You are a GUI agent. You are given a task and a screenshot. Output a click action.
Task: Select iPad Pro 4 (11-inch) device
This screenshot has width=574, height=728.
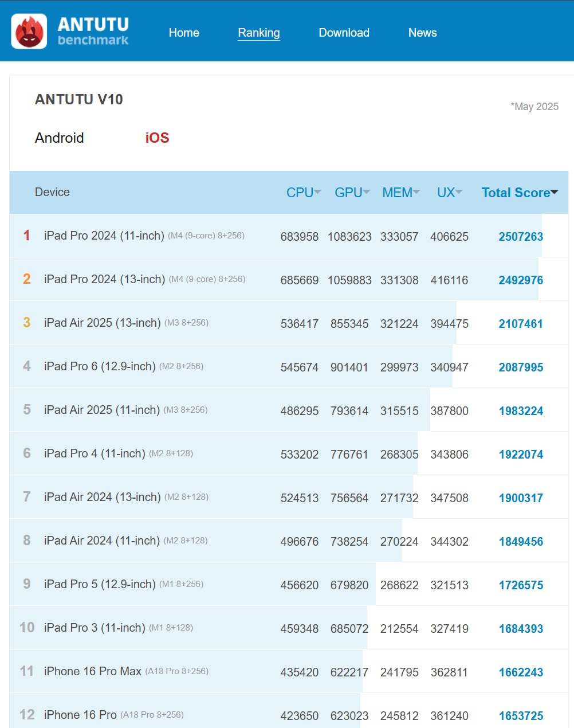pyautogui.click(x=119, y=453)
